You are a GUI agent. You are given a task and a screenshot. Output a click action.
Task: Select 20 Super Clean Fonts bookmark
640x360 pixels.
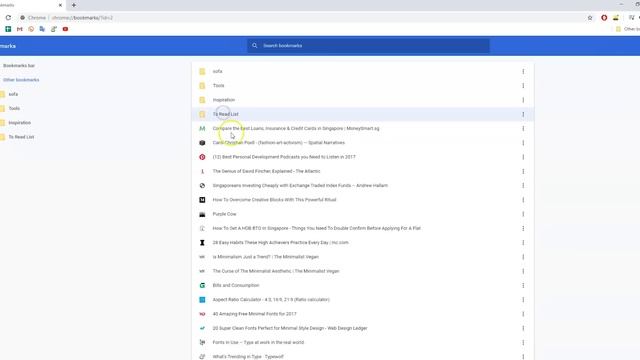pyautogui.click(x=362, y=328)
